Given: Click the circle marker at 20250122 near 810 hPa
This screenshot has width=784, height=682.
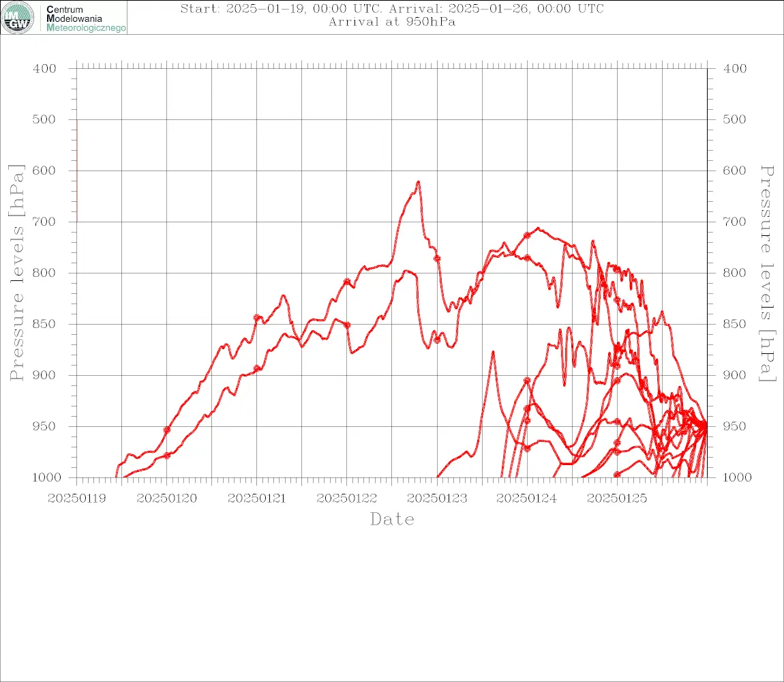Looking at the screenshot, I should (x=347, y=282).
